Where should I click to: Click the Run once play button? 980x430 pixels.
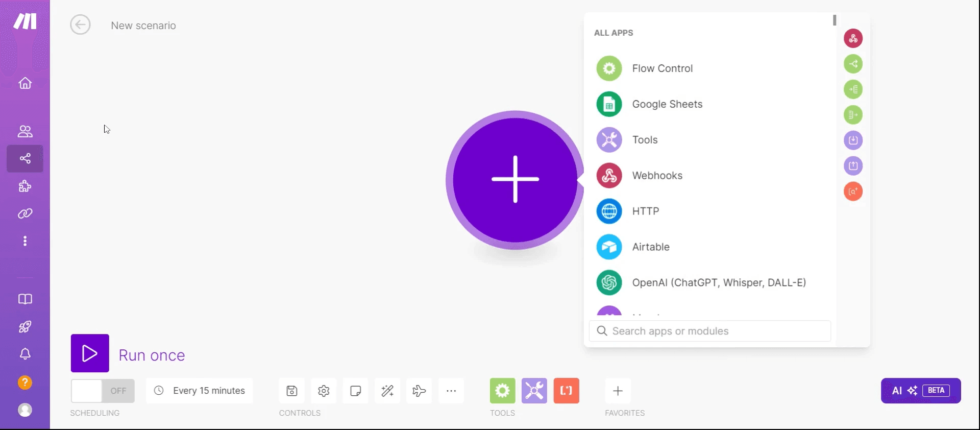(x=90, y=353)
